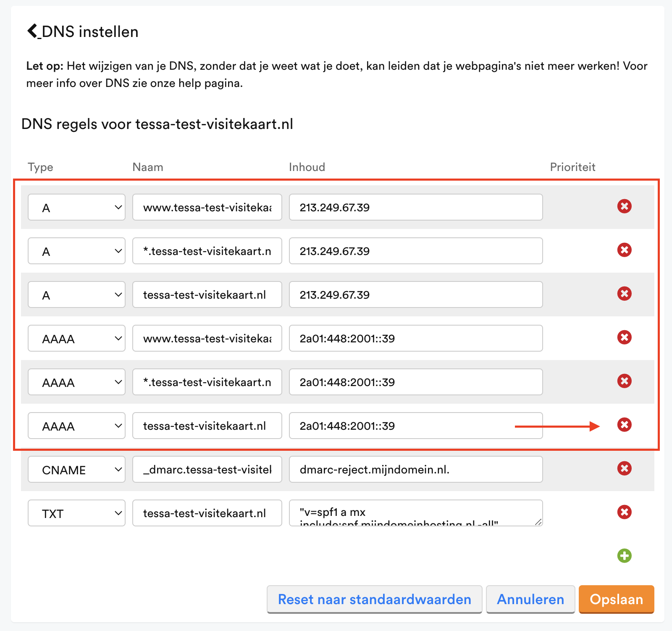Screen dimensions: 672x631
Task: Delete the wildcard A record
Action: click(x=625, y=250)
